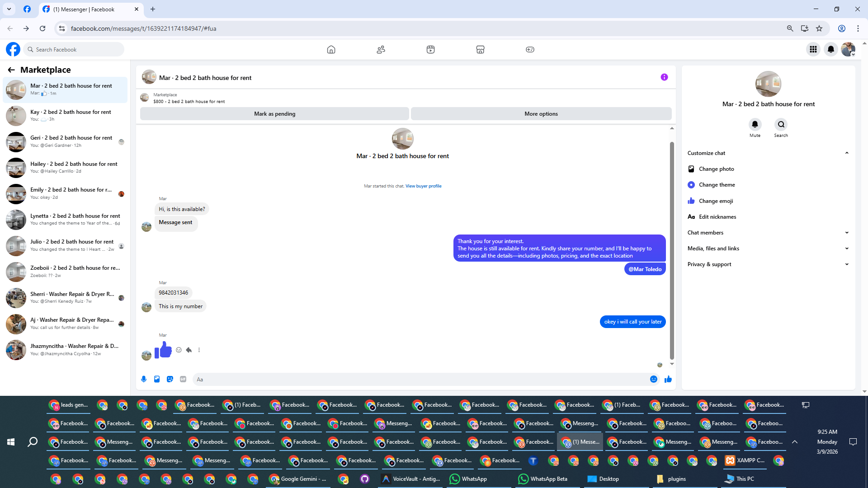868x488 pixels.
Task: Open the View buyer profile link
Action: [x=423, y=186]
